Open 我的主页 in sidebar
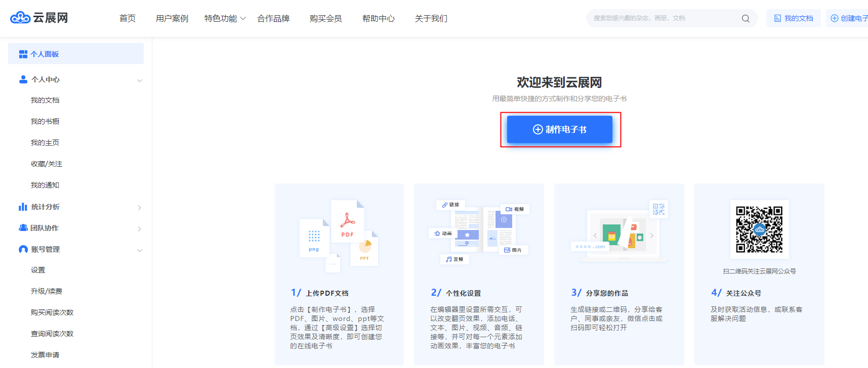The height and width of the screenshot is (368, 868). pyautogui.click(x=45, y=143)
